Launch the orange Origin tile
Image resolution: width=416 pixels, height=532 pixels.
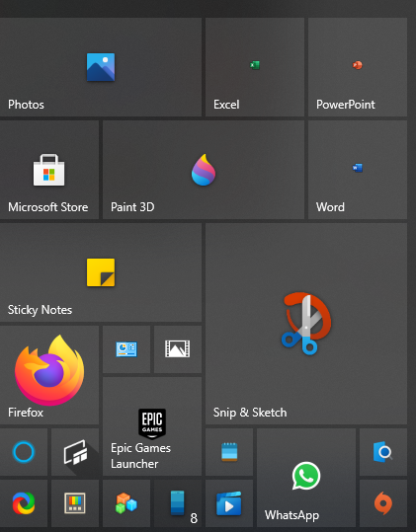tap(383, 503)
